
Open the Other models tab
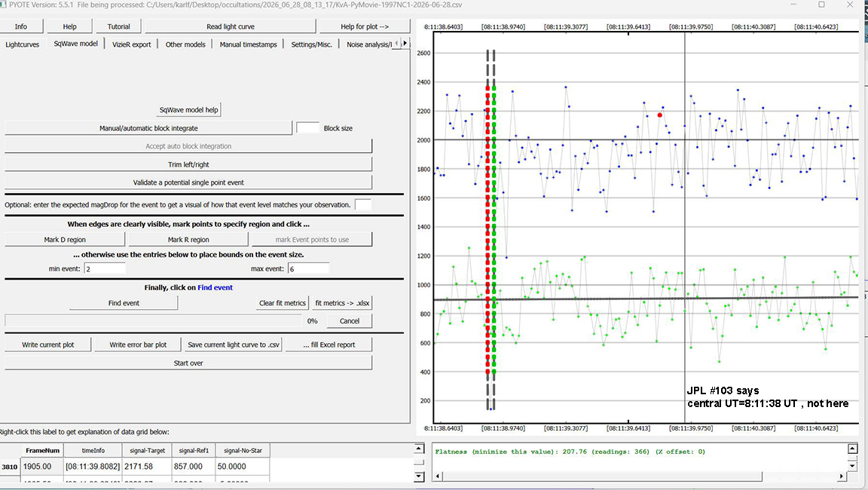(x=185, y=44)
